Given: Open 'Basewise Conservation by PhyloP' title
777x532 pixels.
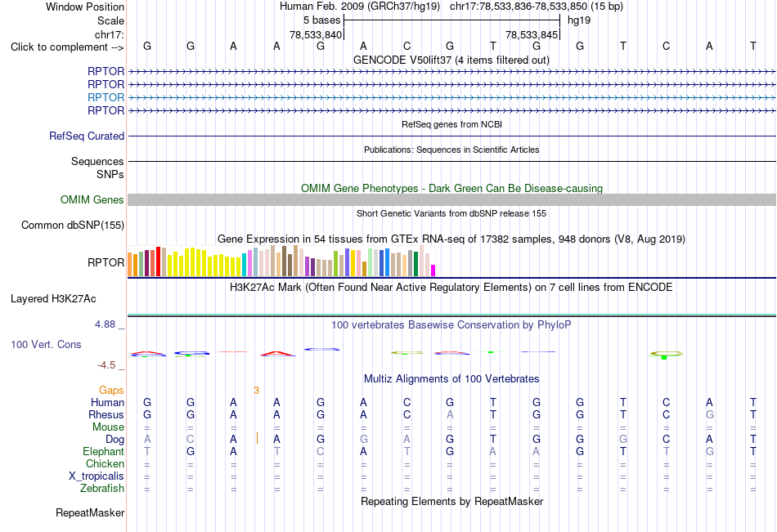Looking at the screenshot, I should coord(451,325).
